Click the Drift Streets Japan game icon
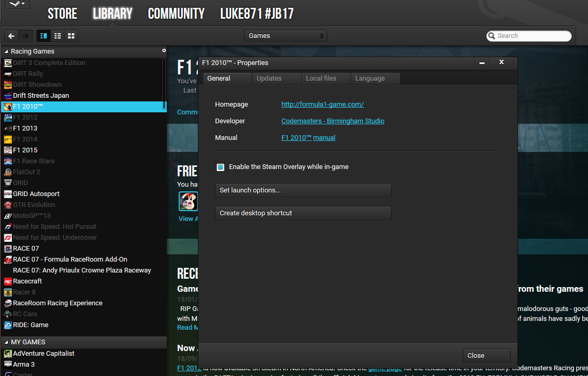 pos(8,95)
